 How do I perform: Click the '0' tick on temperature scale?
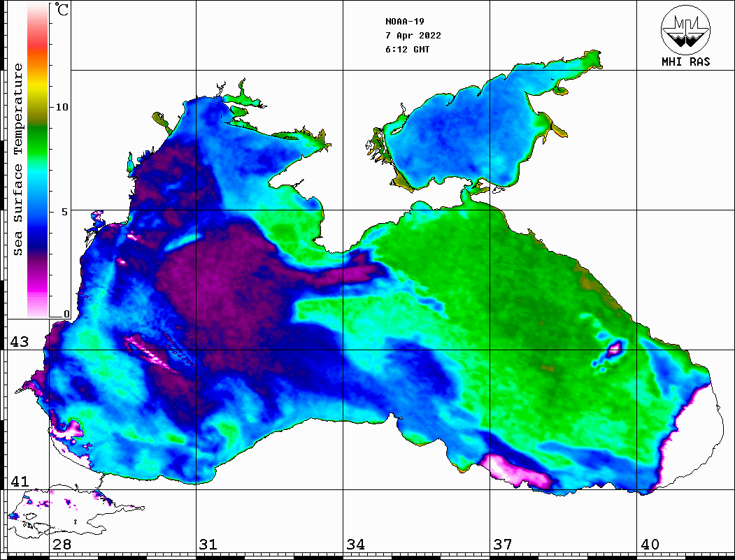(66, 314)
